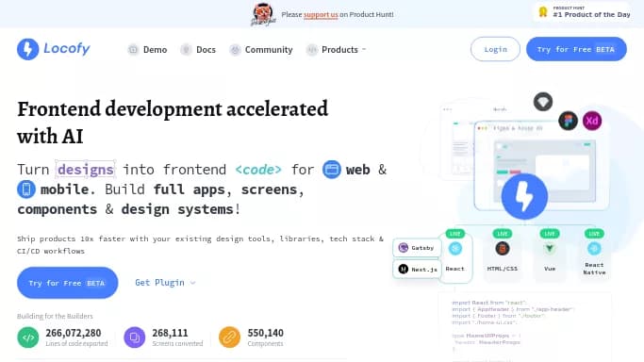
Task: Select the Next.js framework chip
Action: point(417,270)
